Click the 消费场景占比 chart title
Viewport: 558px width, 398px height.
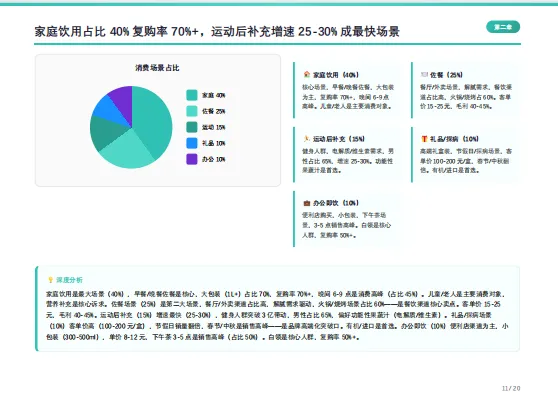(x=157, y=68)
